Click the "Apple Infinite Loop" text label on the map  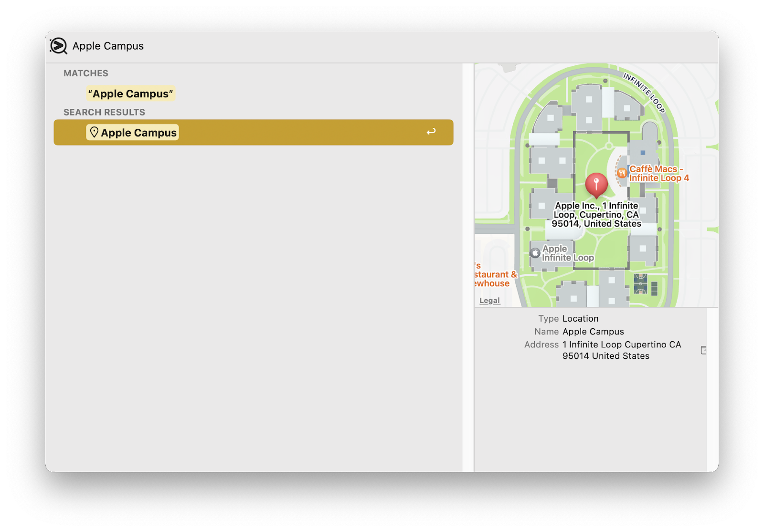tap(567, 253)
